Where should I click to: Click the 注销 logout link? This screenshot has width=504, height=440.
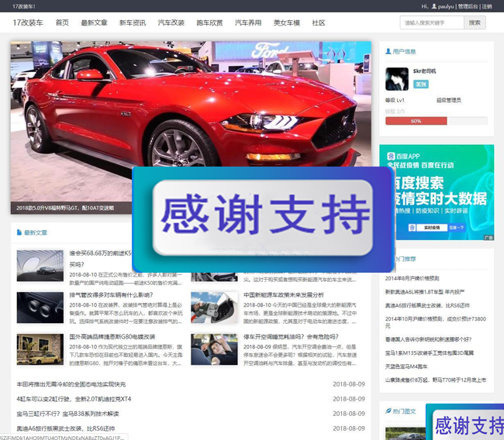(487, 6)
